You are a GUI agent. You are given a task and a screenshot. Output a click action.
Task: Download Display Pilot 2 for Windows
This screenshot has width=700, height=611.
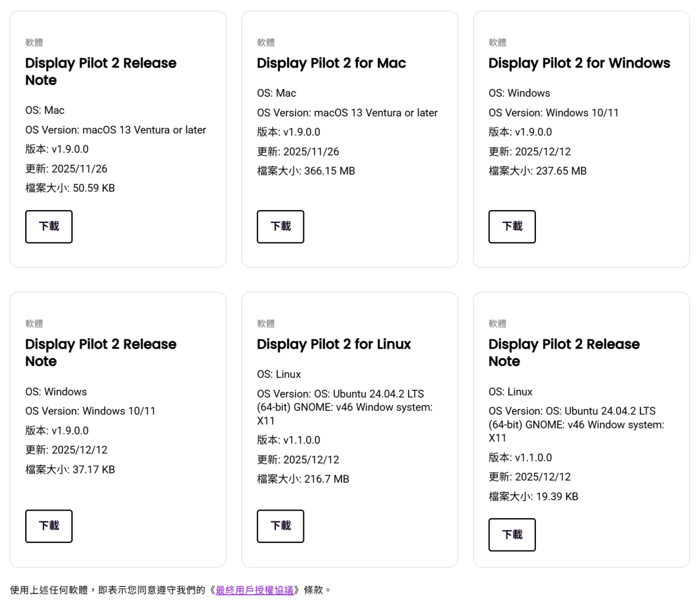511,226
